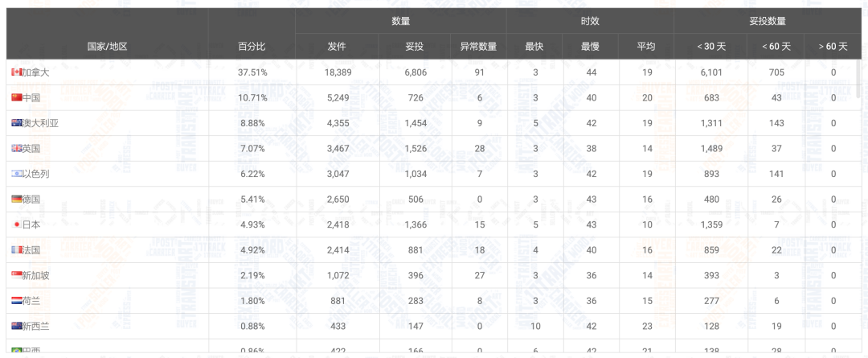Select the 加拿大 country name
Viewport: 868px width, 358px height.
coord(35,72)
